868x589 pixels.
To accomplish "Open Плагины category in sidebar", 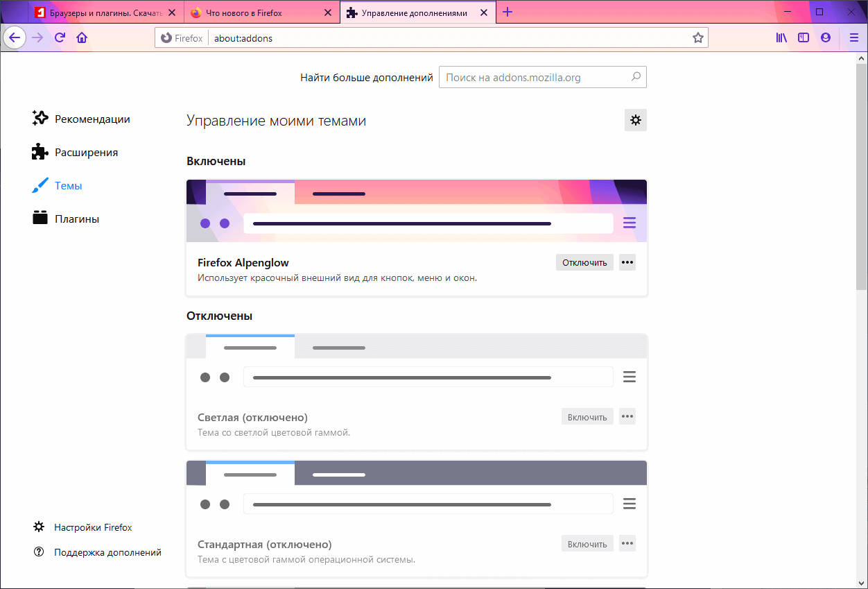I will click(67, 219).
